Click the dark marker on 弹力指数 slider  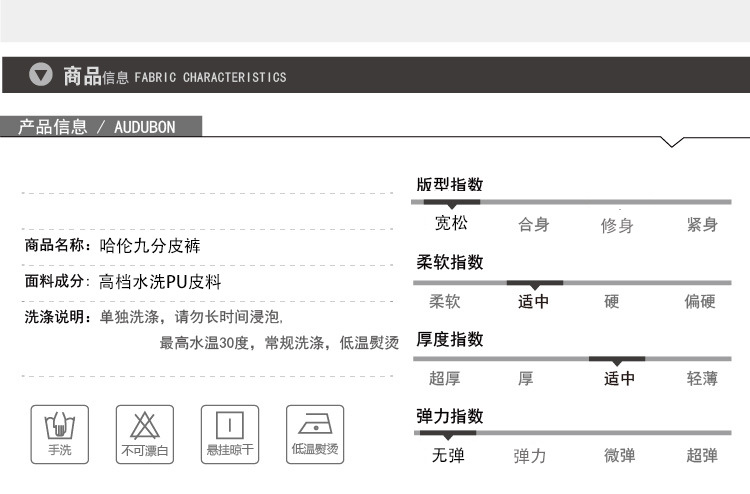click(x=448, y=434)
